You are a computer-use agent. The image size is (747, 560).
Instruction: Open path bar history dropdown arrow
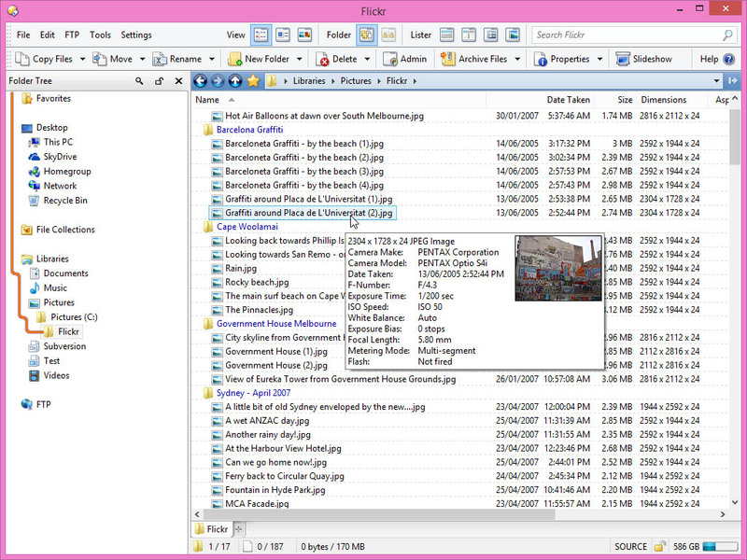716,81
